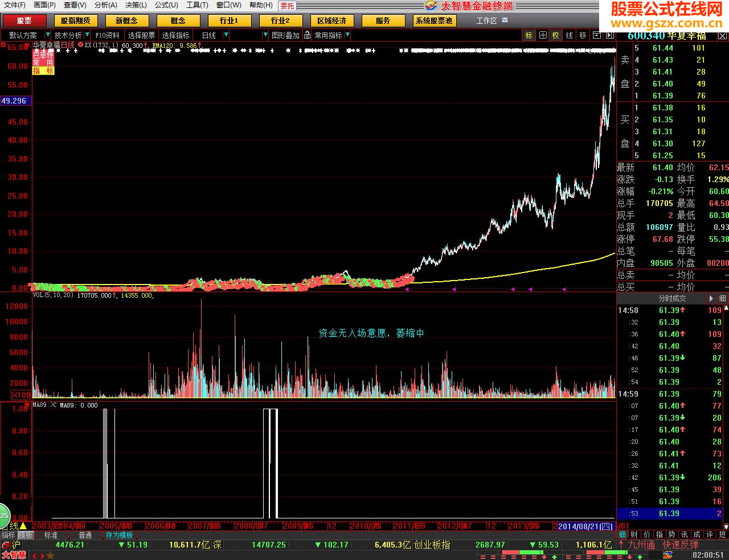Image resolution: width=729 pixels, height=560 pixels.
Task: Select the 线 line drawing tool
Action: [x=569, y=35]
